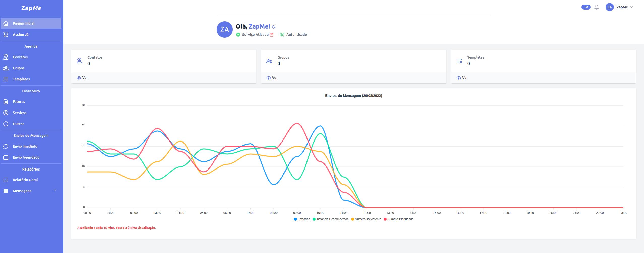Image resolution: width=644 pixels, height=253 pixels.
Task: Click Ver under Contatos card
Action: pyautogui.click(x=82, y=78)
